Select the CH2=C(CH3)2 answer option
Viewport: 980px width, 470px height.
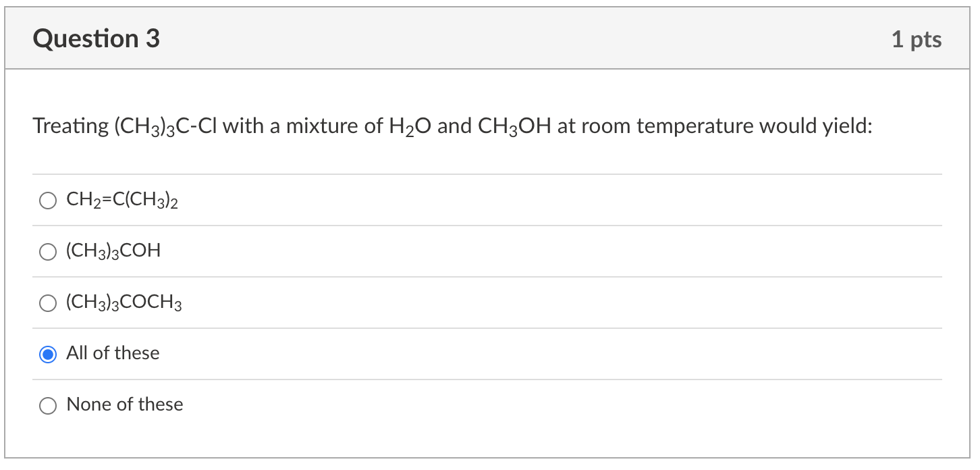[48, 201]
